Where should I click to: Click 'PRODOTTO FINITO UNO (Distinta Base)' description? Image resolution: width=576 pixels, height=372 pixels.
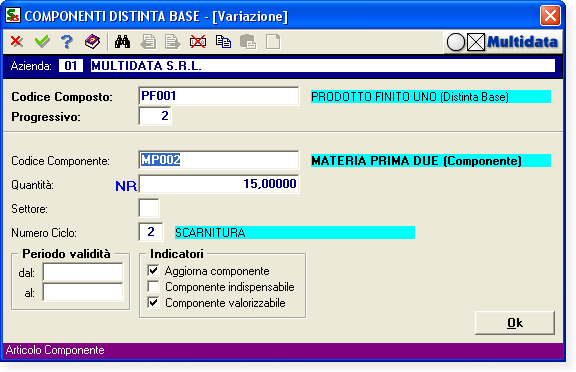coord(431,97)
